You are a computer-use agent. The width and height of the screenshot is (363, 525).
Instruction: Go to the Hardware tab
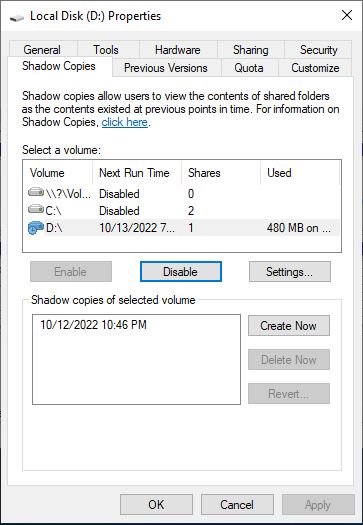click(178, 50)
